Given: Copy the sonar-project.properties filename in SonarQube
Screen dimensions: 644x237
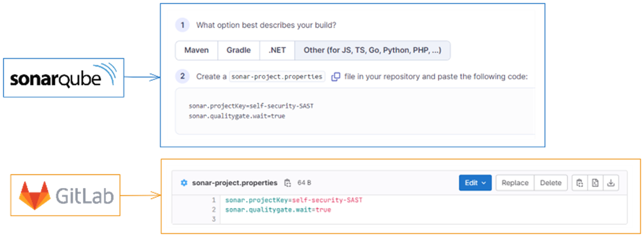Looking at the screenshot, I should point(336,77).
